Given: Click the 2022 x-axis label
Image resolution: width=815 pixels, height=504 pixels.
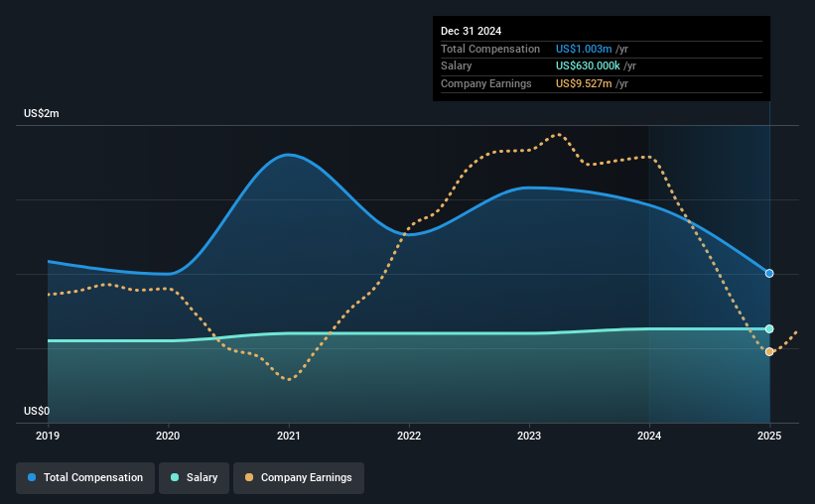Looking at the screenshot, I should 409,436.
